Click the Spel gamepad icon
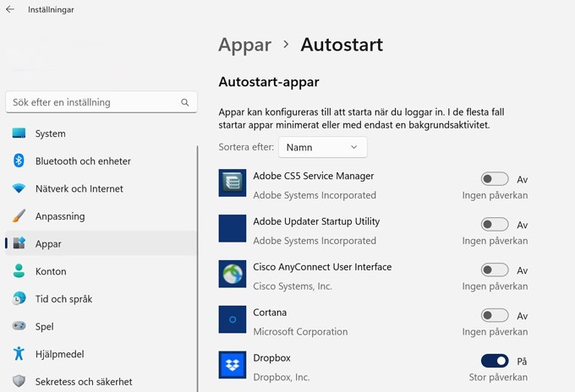575x392 pixels. click(x=19, y=326)
